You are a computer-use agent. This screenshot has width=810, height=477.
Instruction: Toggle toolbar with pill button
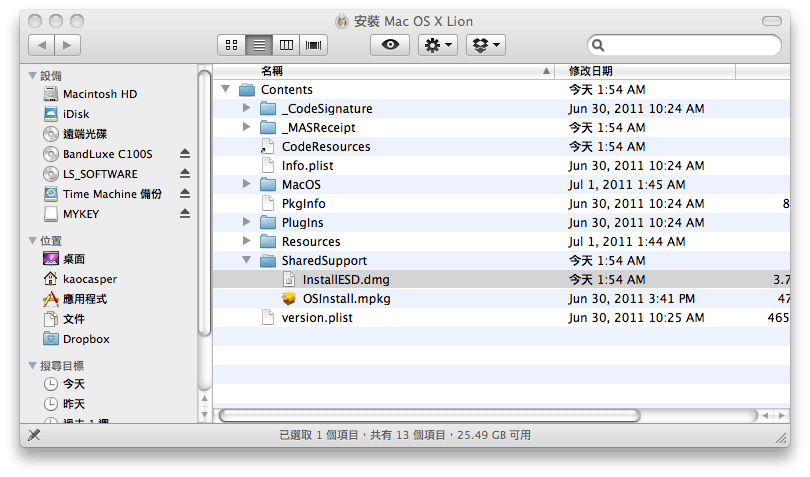pos(772,21)
